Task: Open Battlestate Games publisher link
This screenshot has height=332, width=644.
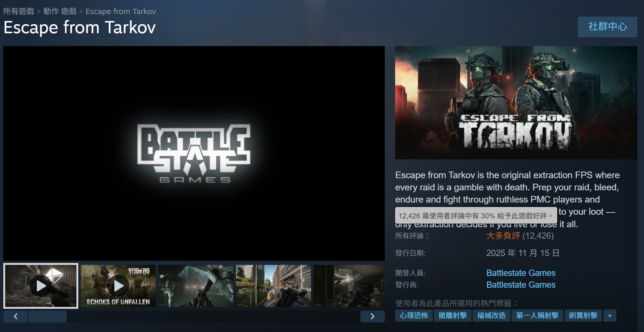Action: [x=521, y=285]
